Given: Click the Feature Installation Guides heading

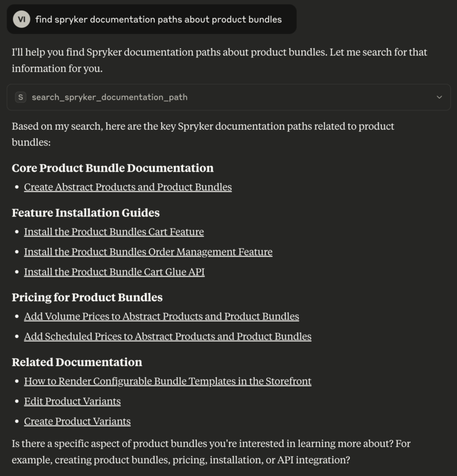Looking at the screenshot, I should pyautogui.click(x=86, y=213).
